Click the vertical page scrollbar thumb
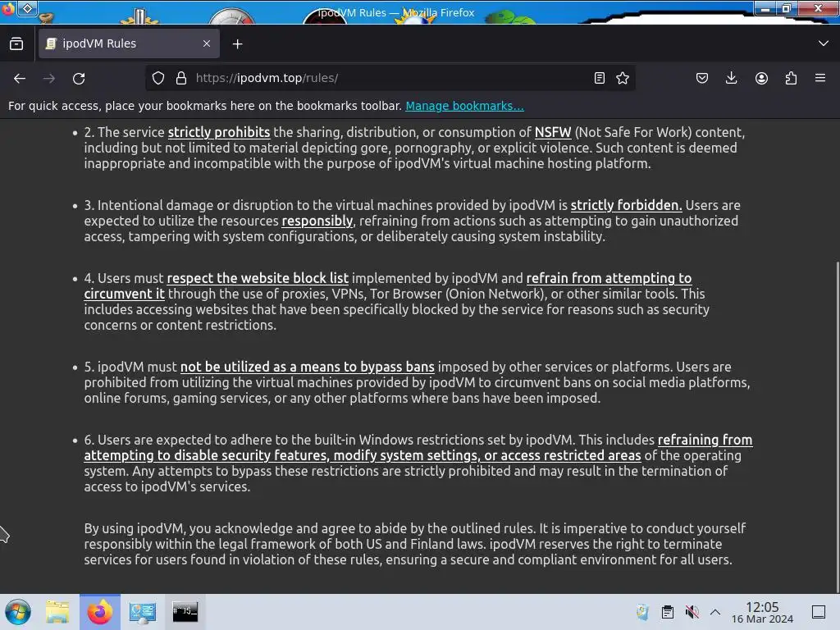Viewport: 840px width, 630px height. coord(838,426)
